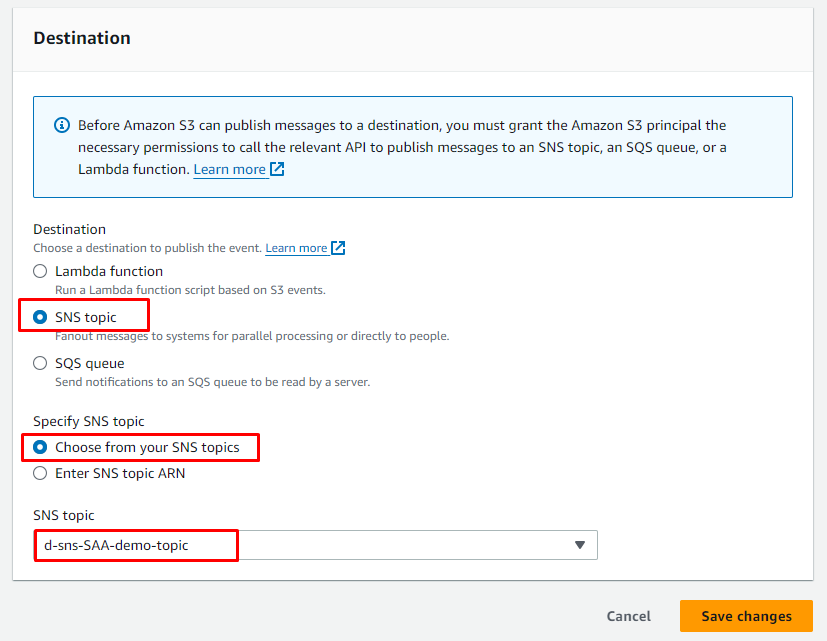
Task: Click the Lambda function script description text
Action: point(190,290)
